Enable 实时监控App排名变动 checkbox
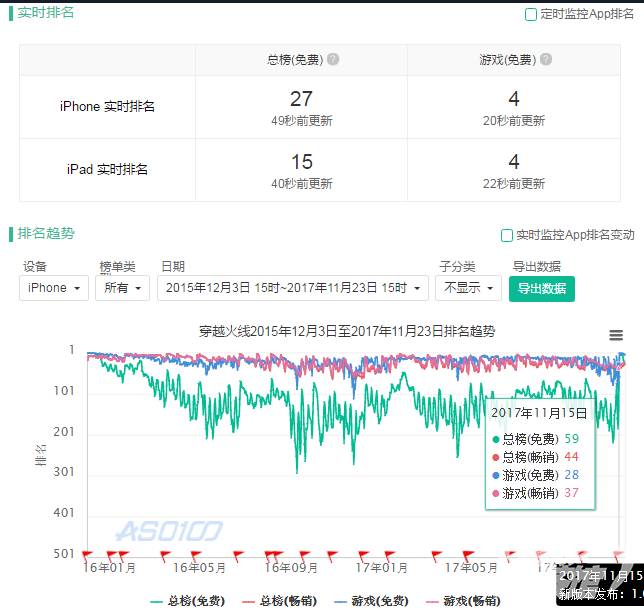Image resolution: width=644 pixels, height=610 pixels. [x=506, y=235]
